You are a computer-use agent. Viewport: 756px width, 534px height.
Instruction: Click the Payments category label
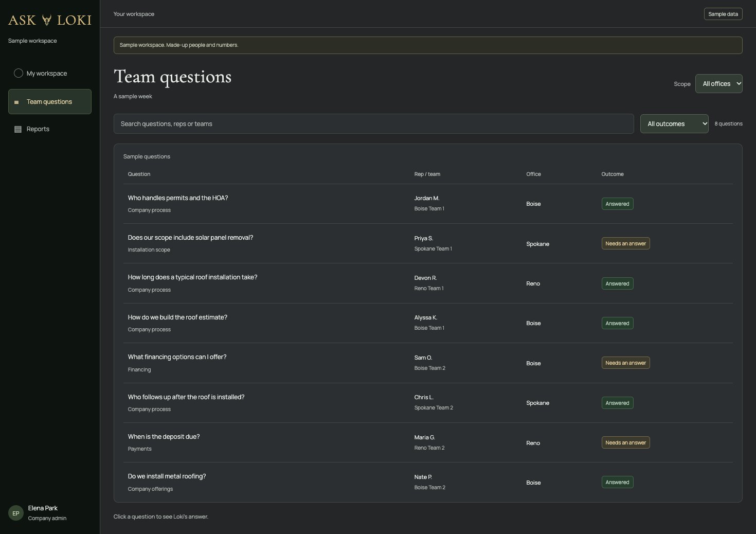coord(139,449)
